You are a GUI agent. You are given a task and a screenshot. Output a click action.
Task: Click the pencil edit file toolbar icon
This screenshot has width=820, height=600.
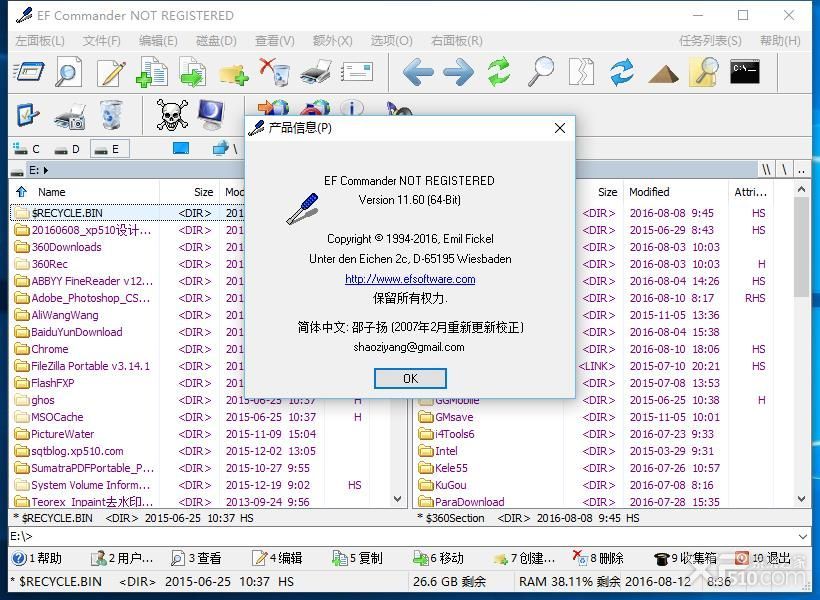tap(111, 72)
